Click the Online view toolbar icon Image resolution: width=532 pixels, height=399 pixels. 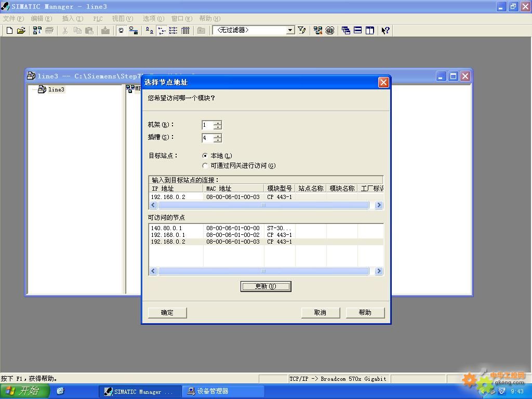tap(134, 31)
